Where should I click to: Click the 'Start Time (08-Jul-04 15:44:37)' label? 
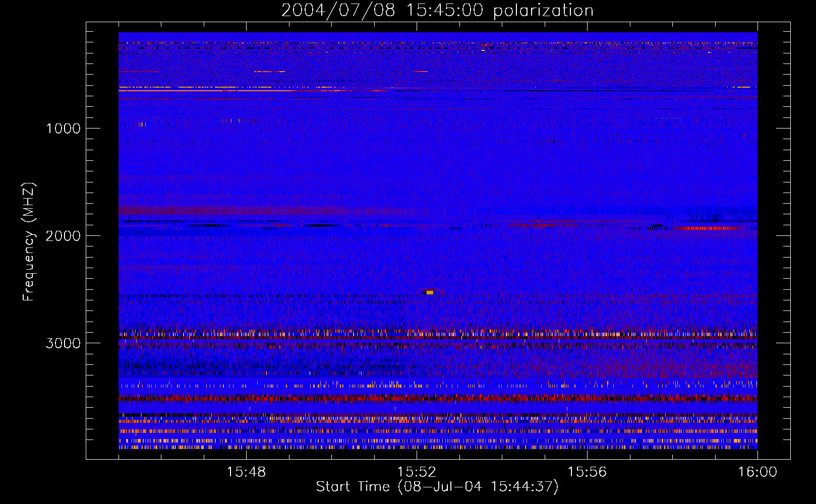point(437,487)
